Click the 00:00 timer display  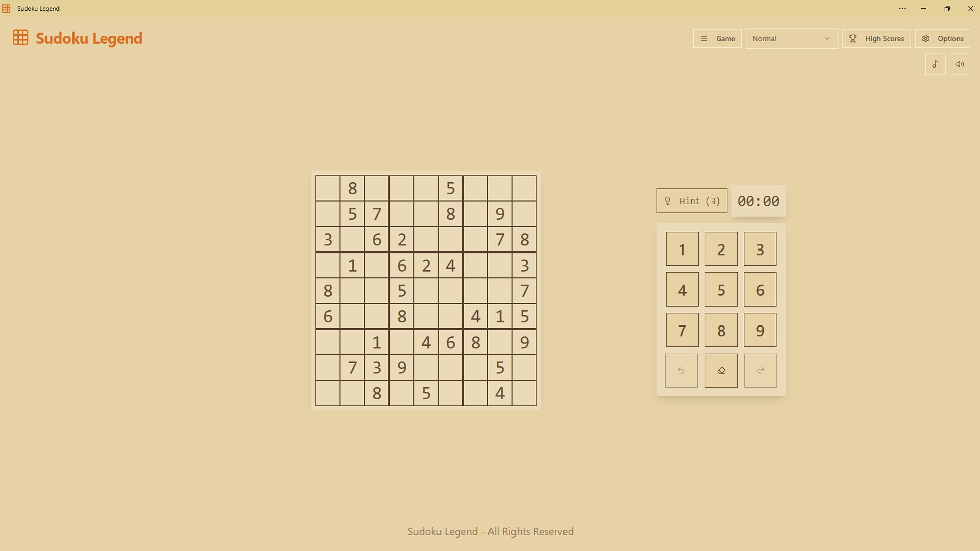pyautogui.click(x=758, y=201)
